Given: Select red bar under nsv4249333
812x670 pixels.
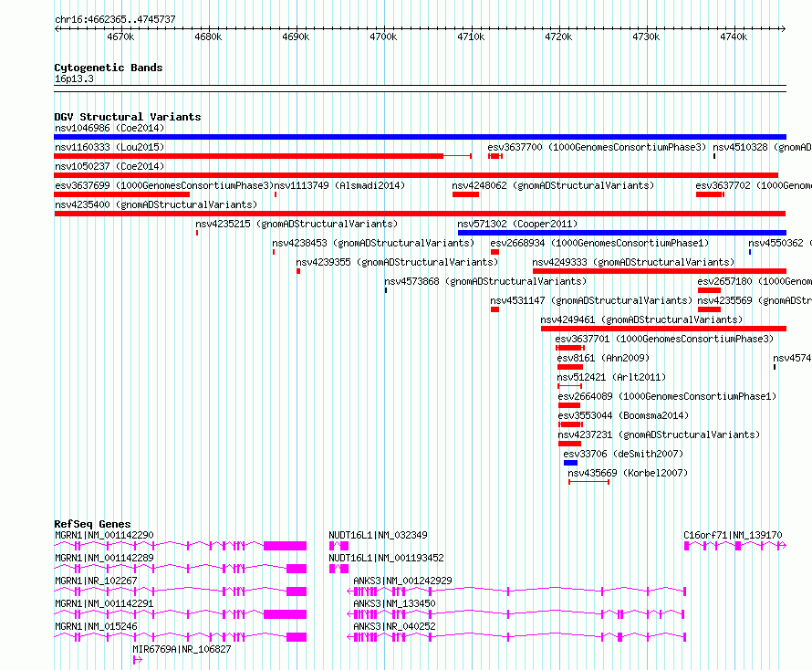Looking at the screenshot, I should pyautogui.click(x=660, y=271).
